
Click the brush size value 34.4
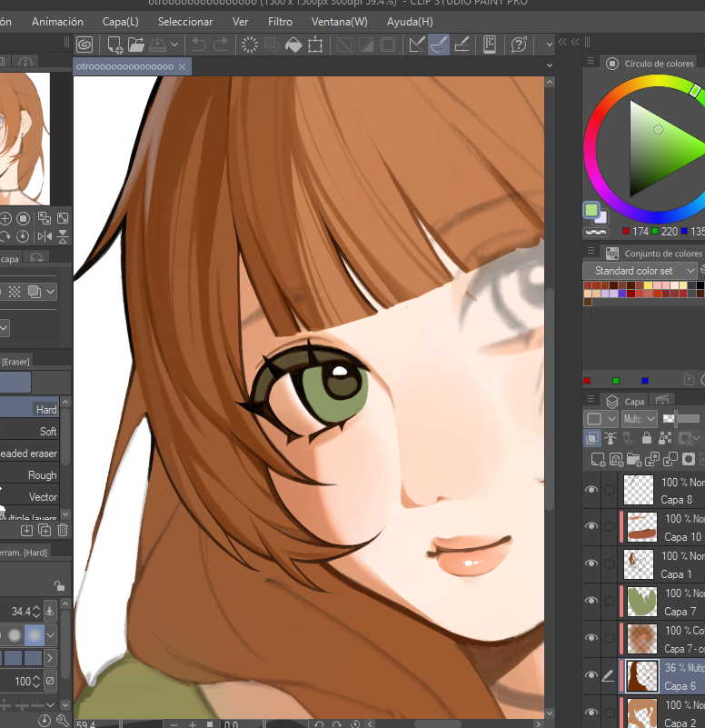21,612
